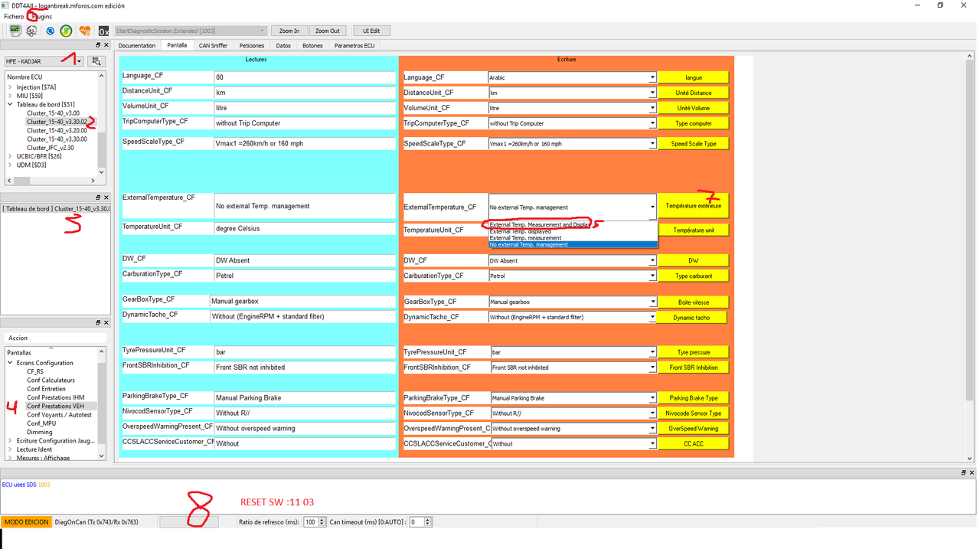980x549 pixels.
Task: Click the blue refresh toolbar icon
Action: (x=50, y=31)
